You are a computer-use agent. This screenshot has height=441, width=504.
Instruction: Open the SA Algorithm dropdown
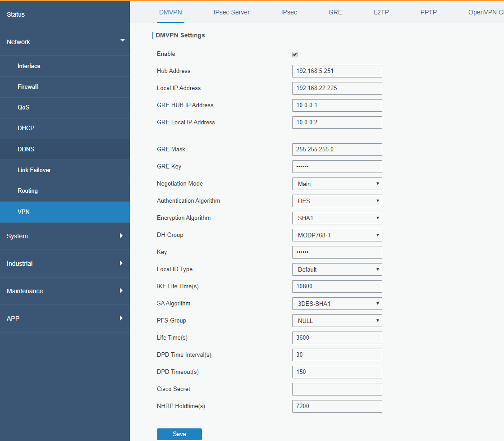337,304
